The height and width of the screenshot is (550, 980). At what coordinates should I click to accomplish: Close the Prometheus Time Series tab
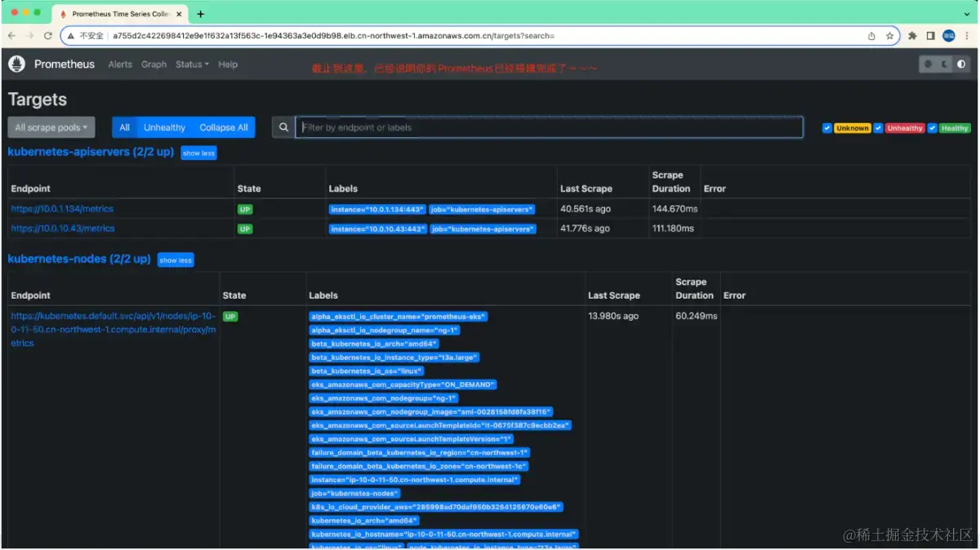point(179,14)
